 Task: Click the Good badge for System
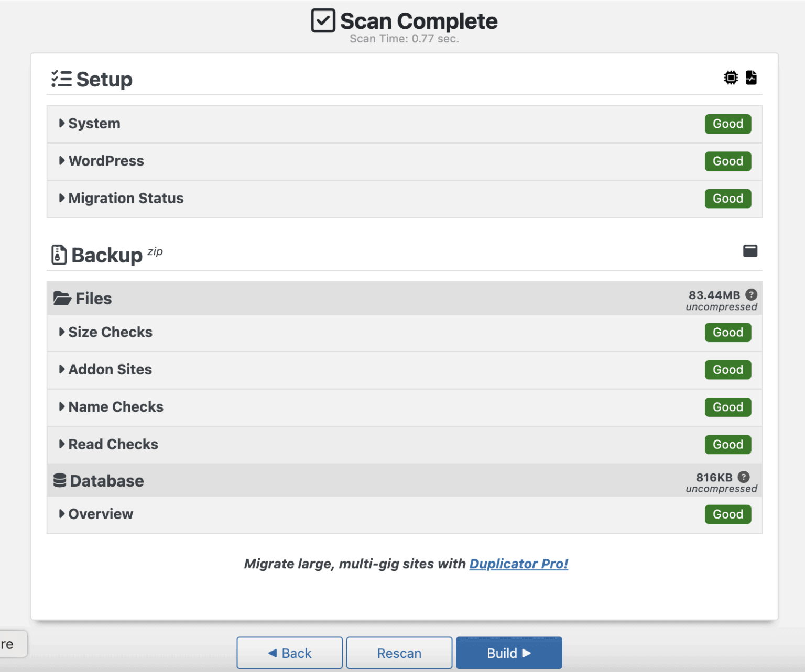tap(728, 124)
